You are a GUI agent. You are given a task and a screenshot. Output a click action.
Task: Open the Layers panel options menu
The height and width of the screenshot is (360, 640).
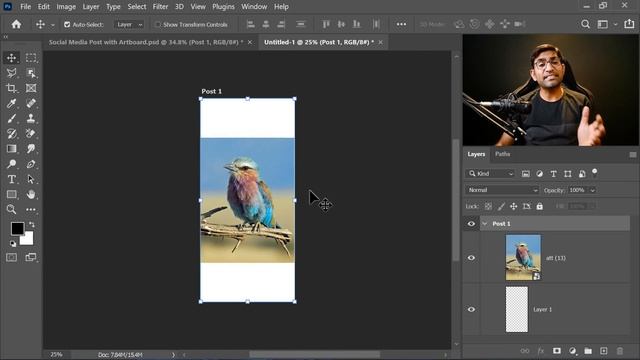point(633,154)
